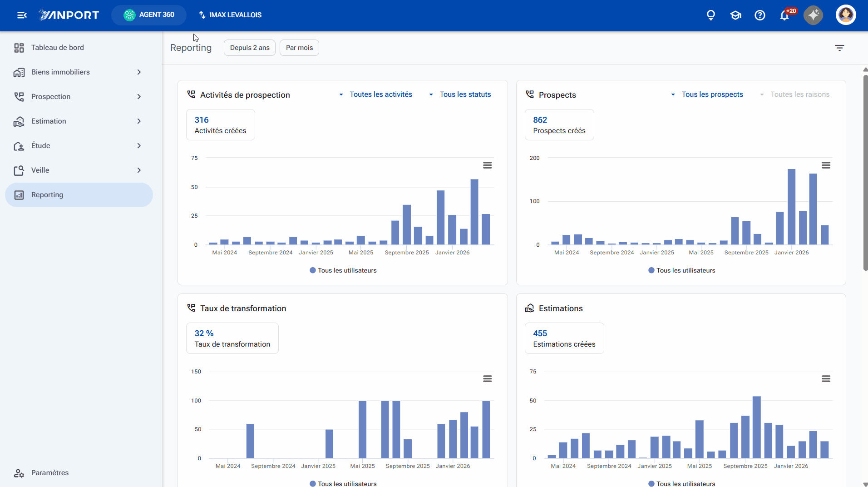Collapse the sidebar with hamburger menu icon
Screen dimensions: 868x487
click(x=22, y=15)
